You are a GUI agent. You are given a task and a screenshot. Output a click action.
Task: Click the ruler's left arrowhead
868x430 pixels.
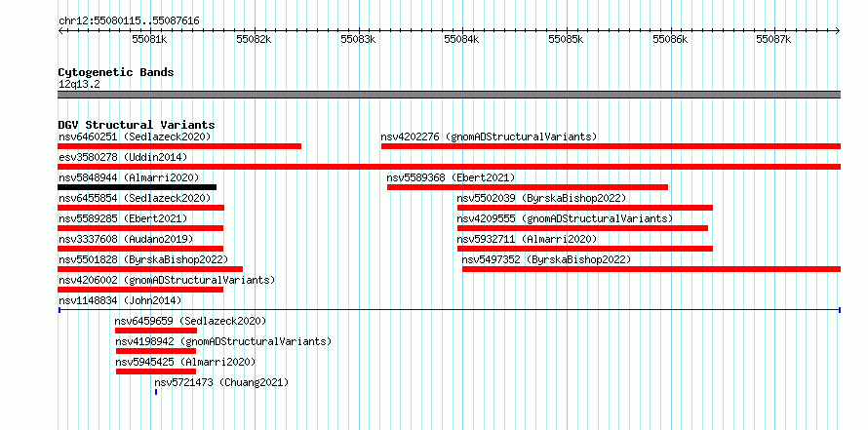point(60,30)
